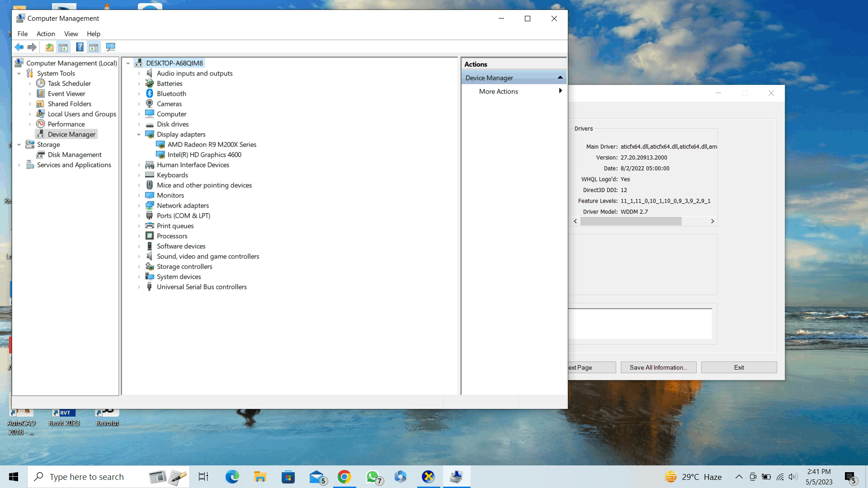The width and height of the screenshot is (868, 488).
Task: Click the Back arrow in the toolbar
Action: coord(19,47)
